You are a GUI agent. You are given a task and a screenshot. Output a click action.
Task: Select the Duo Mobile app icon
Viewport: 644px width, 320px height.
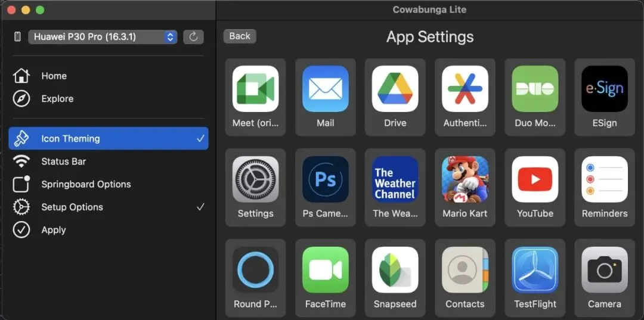click(535, 89)
